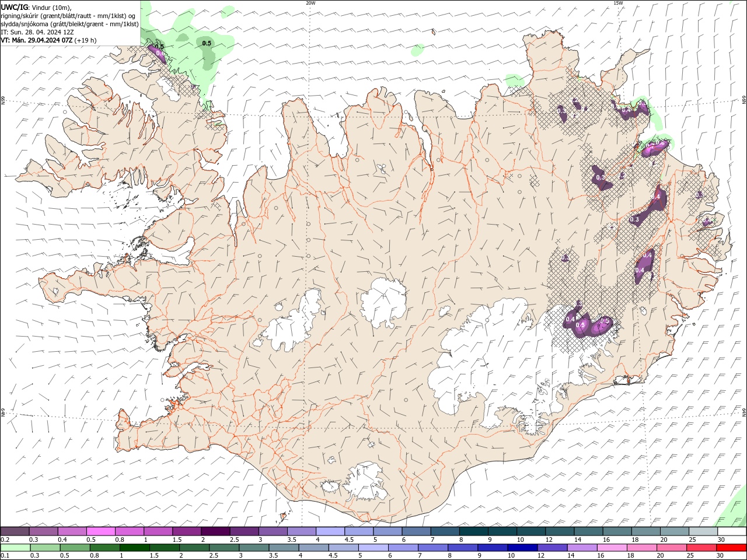Pick the orchid 0.4 swatch in the upper legend row
This screenshot has width=747, height=560.
72,531
